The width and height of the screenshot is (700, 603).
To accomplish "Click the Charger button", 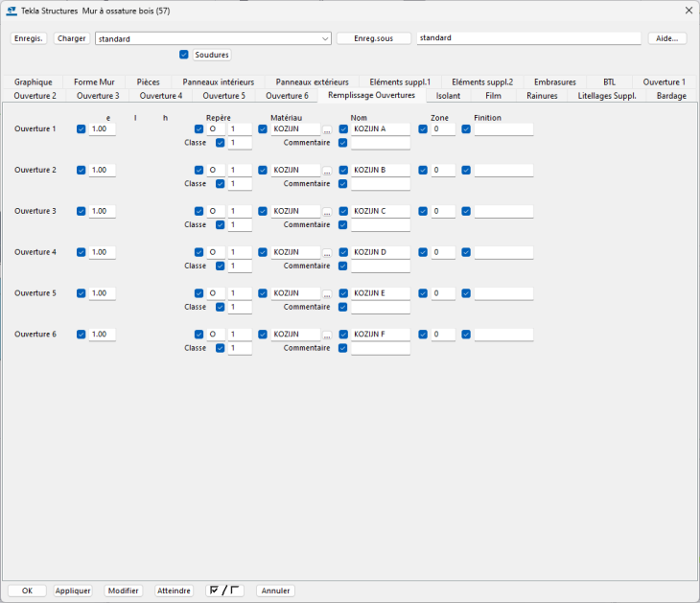I will tap(72, 39).
